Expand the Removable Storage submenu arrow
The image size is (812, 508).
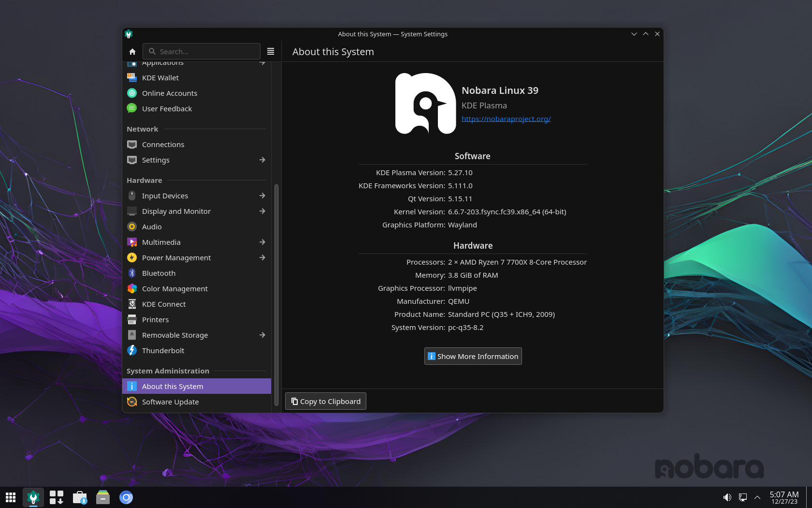point(262,335)
